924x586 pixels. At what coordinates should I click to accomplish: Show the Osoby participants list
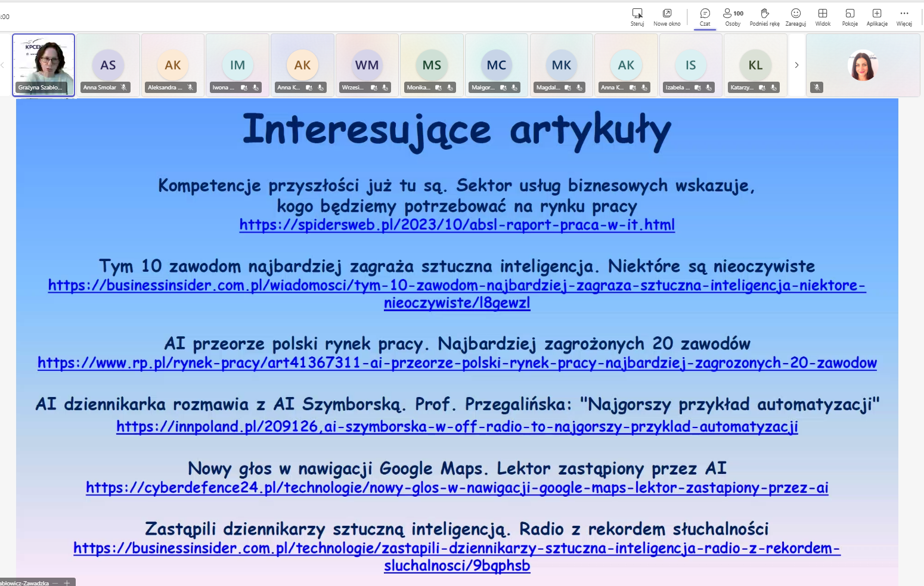(733, 17)
